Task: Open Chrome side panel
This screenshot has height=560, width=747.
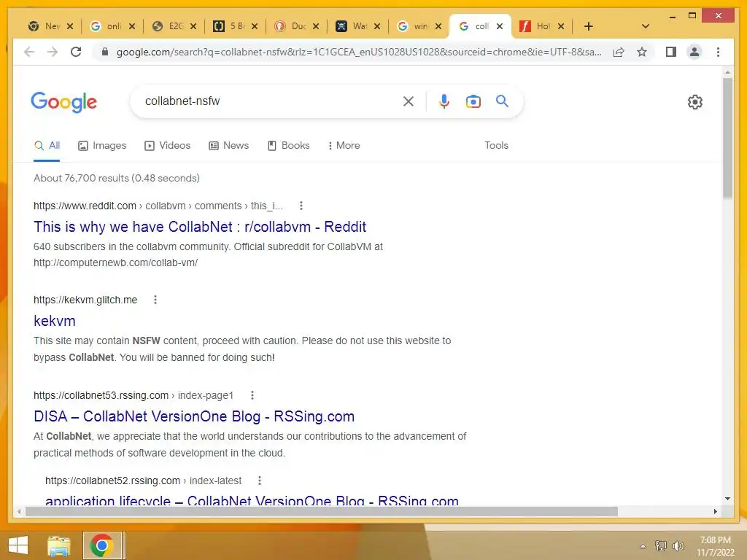Action: pyautogui.click(x=671, y=52)
